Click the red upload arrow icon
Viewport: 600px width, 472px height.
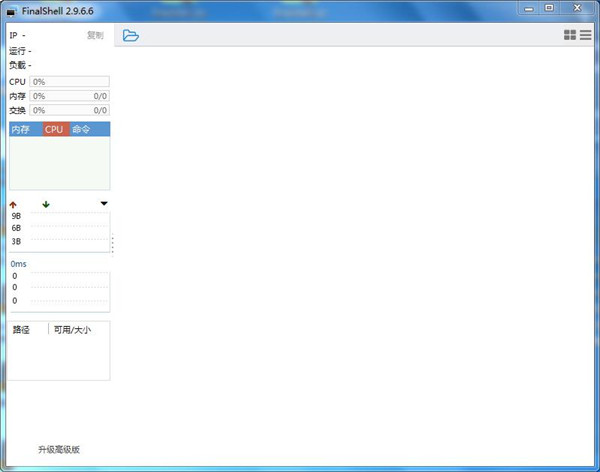(x=13, y=204)
